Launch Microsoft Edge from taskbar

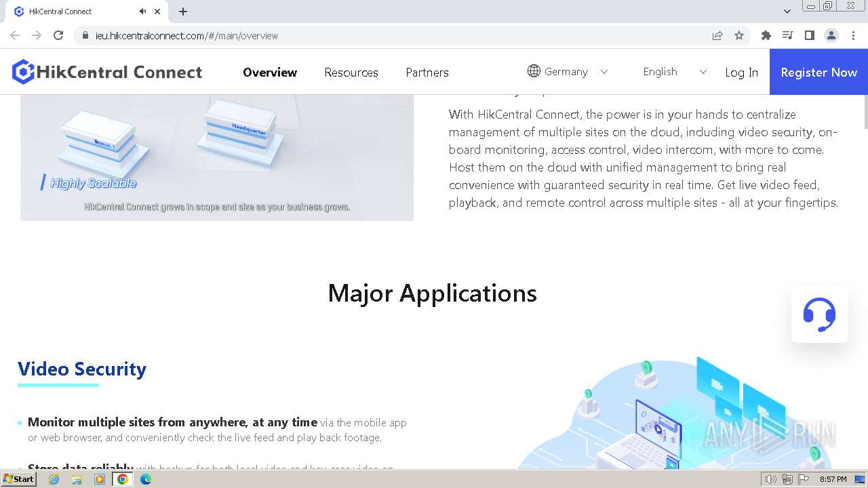(x=145, y=479)
